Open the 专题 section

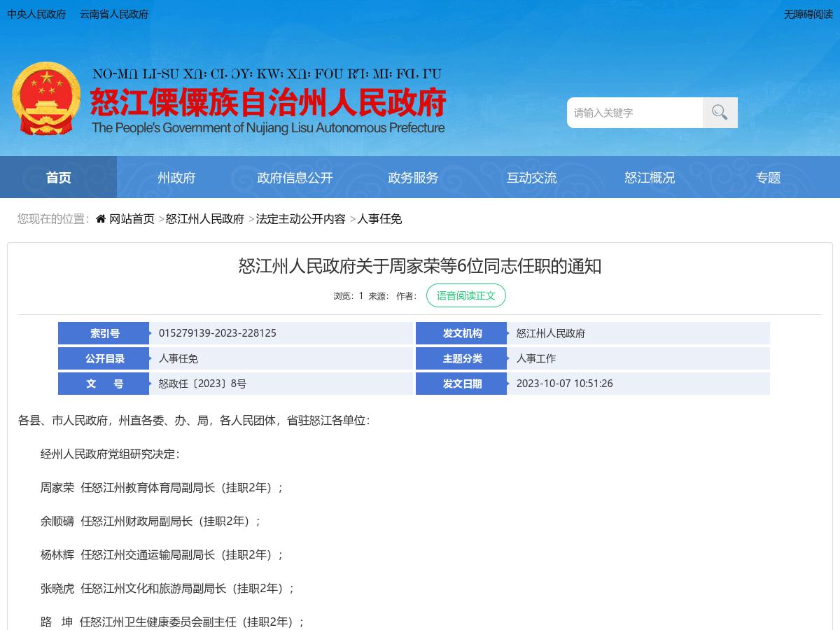[768, 178]
